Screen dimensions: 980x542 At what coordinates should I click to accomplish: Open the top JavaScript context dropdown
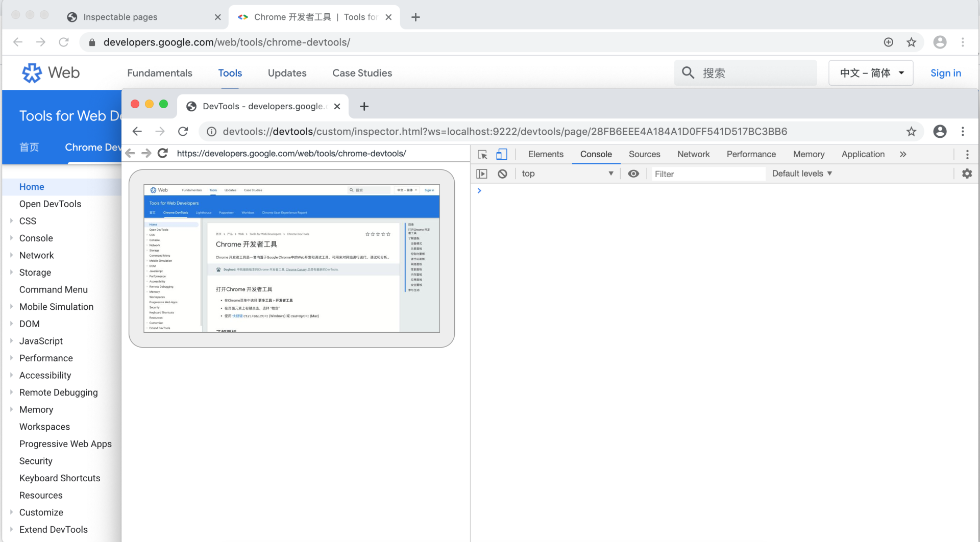click(567, 174)
